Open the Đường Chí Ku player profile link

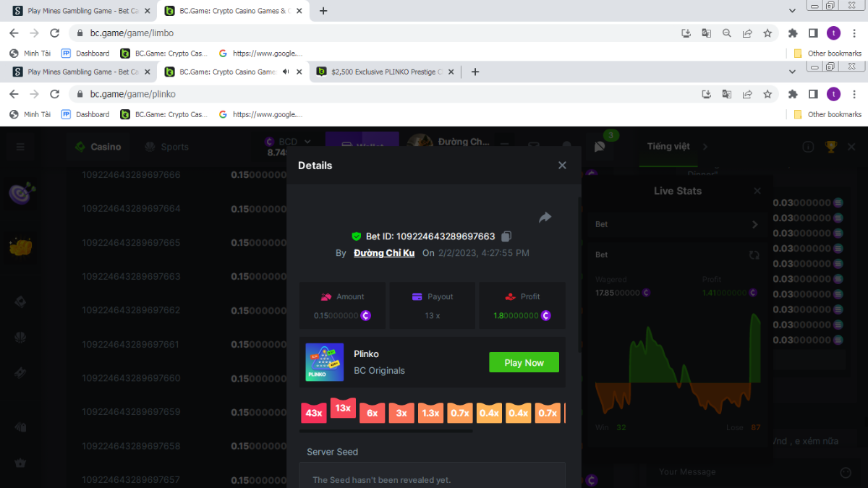point(384,253)
